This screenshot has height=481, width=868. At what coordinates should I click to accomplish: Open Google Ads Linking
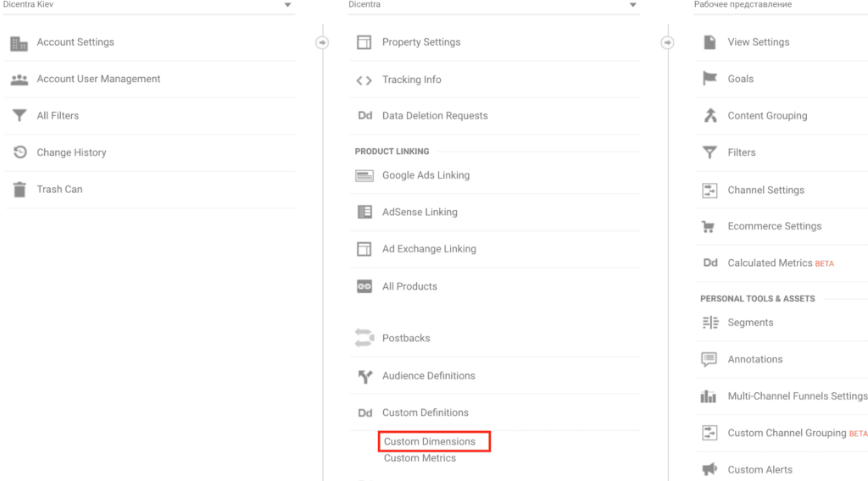(426, 175)
